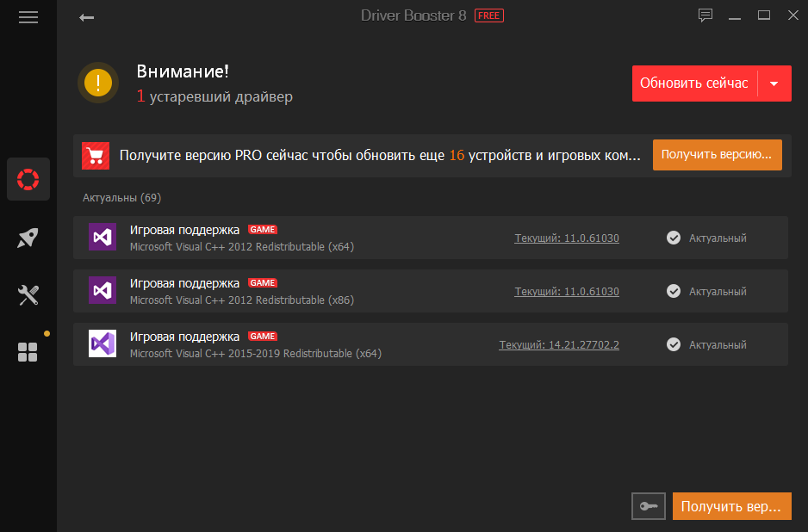The height and width of the screenshot is (532, 808).
Task: Click the license key icon button
Action: [x=649, y=506]
